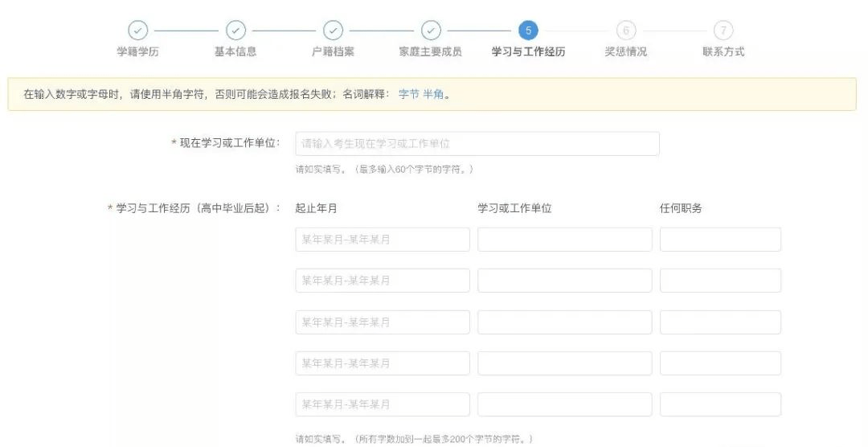Click the fourth row 任何职务 field
The image size is (868, 447).
pos(720,363)
